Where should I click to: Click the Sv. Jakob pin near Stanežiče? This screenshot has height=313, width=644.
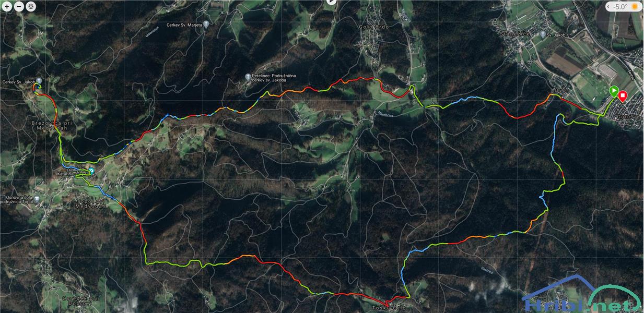coord(543,35)
